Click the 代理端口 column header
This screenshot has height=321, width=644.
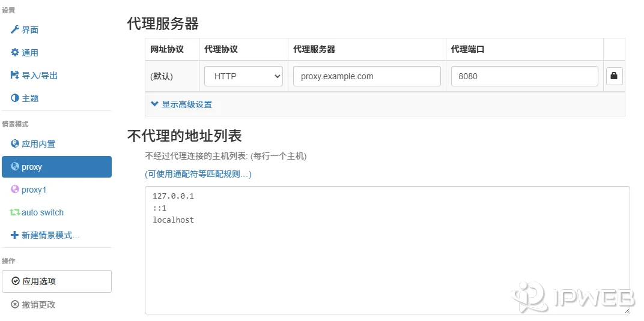pos(468,49)
